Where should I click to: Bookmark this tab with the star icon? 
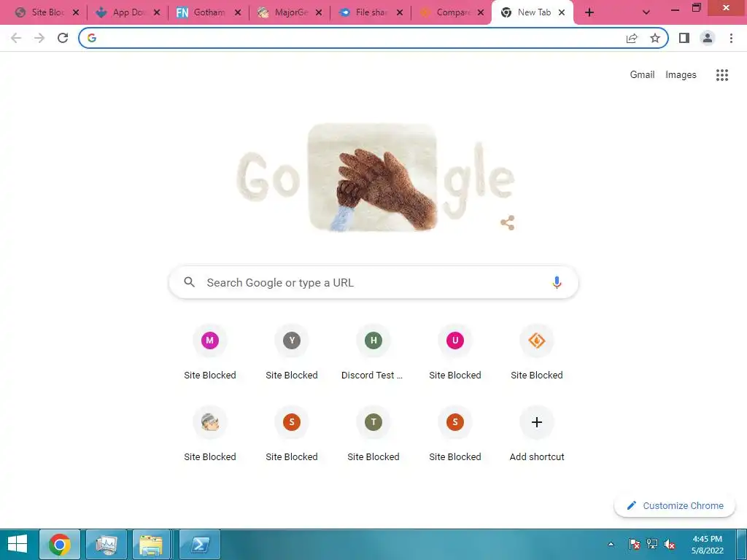[655, 38]
